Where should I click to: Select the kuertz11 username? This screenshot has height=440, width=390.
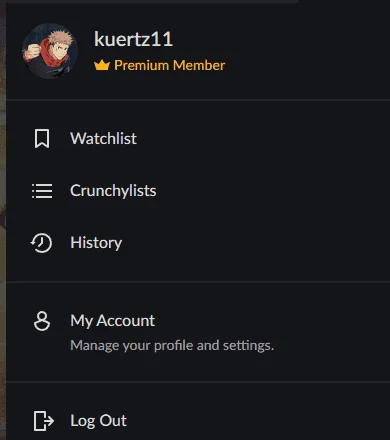[x=133, y=39]
